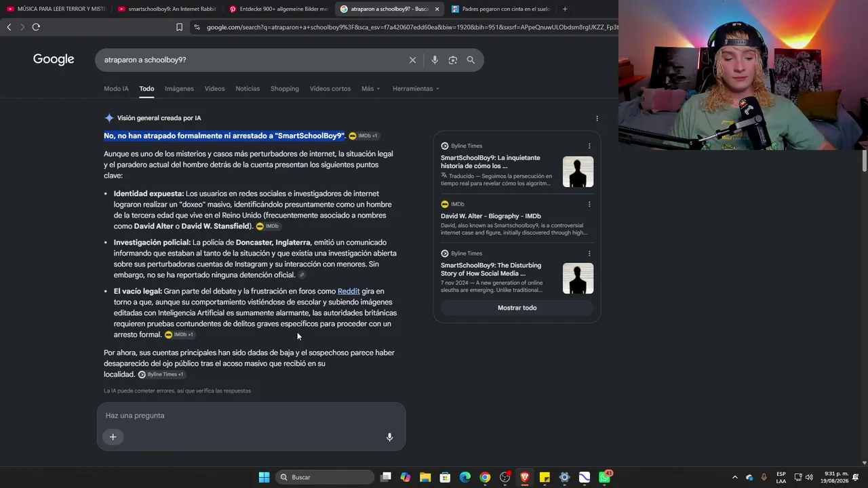868x488 pixels.
Task: Dictate a follow-up question with microphone
Action: pyautogui.click(x=389, y=437)
